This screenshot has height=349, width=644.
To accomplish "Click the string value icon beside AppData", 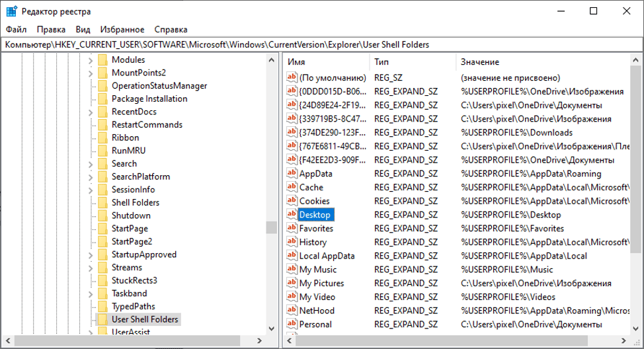I will (292, 173).
